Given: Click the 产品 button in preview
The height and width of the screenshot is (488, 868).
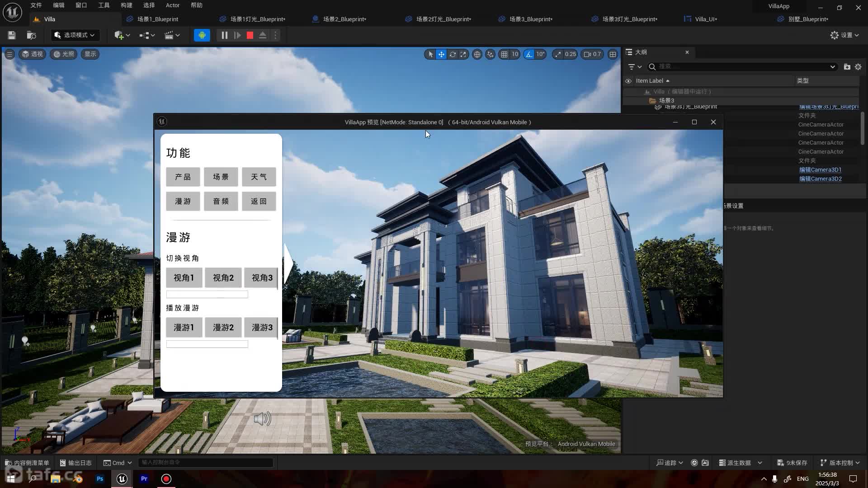Looking at the screenshot, I should (x=183, y=177).
